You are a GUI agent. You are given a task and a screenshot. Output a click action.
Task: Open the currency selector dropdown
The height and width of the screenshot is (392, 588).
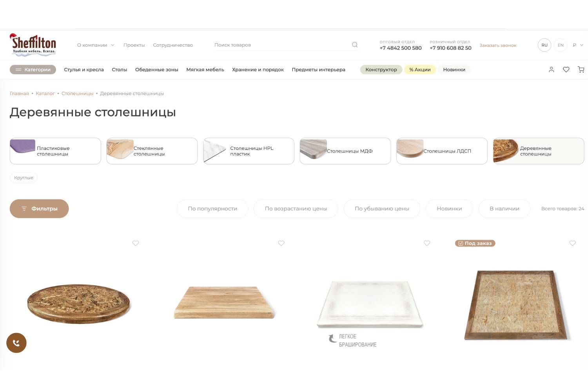[x=578, y=45]
